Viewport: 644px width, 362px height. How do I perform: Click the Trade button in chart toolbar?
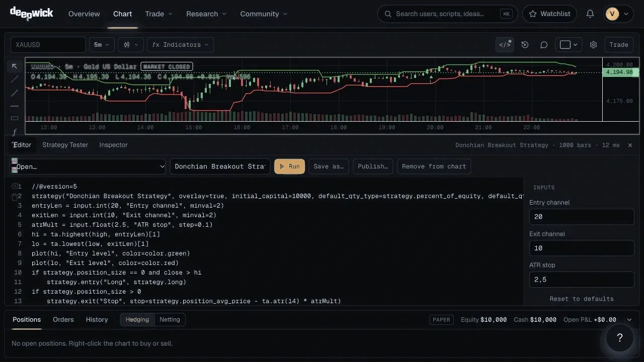click(x=619, y=45)
